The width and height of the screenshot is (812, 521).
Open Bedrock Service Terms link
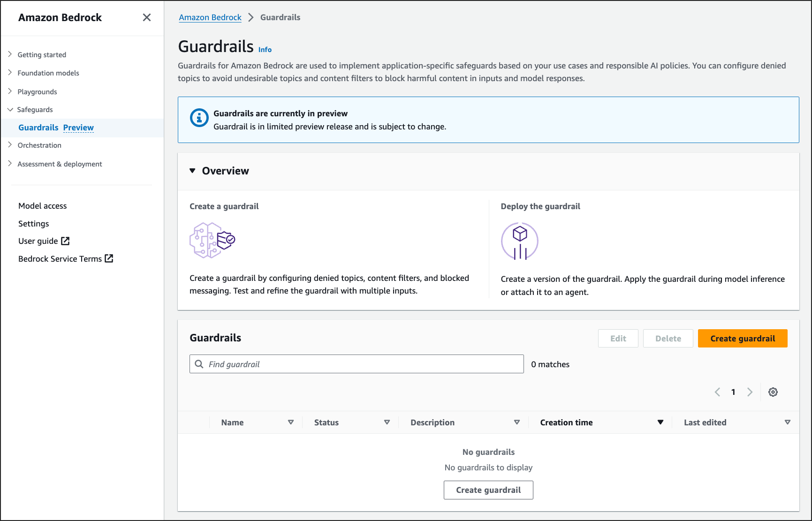[x=60, y=259]
